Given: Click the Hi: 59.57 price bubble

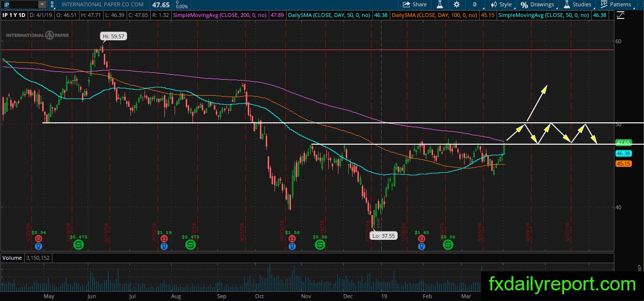Looking at the screenshot, I should pos(114,36).
